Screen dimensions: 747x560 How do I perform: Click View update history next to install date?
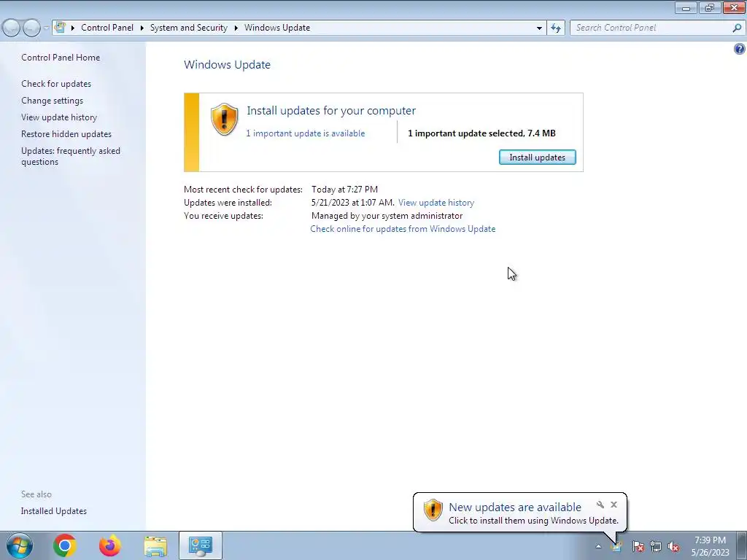pyautogui.click(x=436, y=203)
